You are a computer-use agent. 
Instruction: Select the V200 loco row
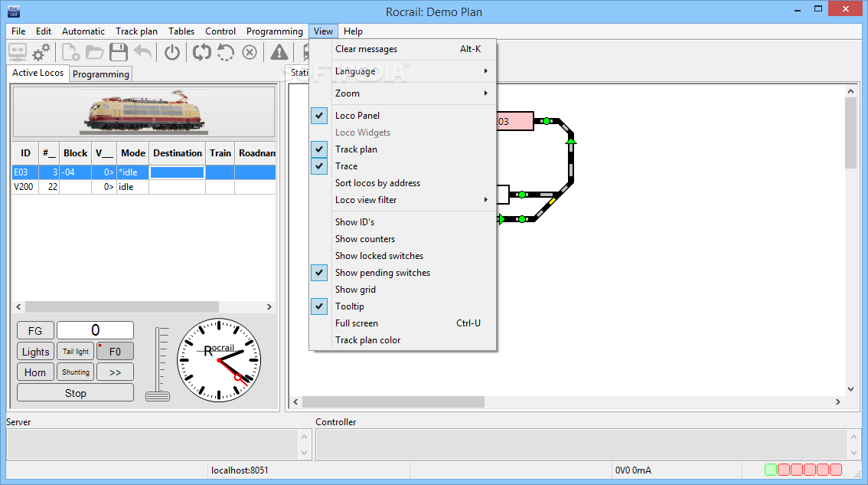click(x=144, y=187)
